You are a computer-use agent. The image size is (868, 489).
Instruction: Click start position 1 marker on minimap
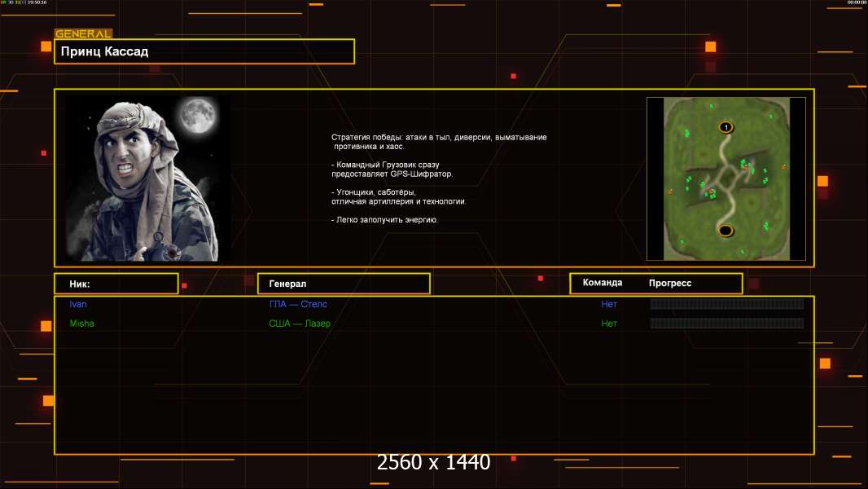coord(726,127)
